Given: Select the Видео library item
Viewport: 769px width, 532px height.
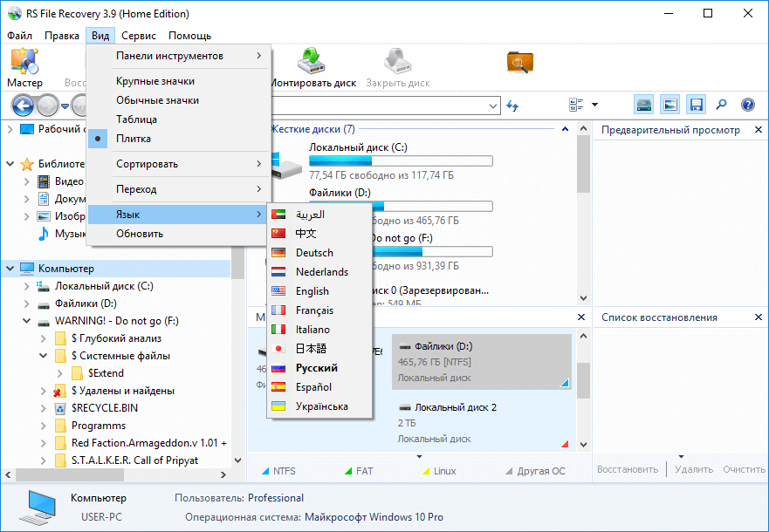Looking at the screenshot, I should 69,181.
